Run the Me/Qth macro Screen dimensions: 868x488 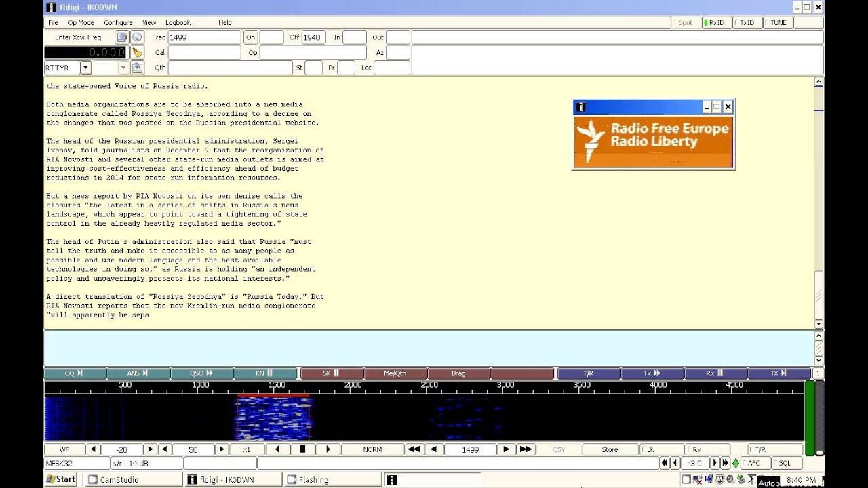(x=395, y=373)
